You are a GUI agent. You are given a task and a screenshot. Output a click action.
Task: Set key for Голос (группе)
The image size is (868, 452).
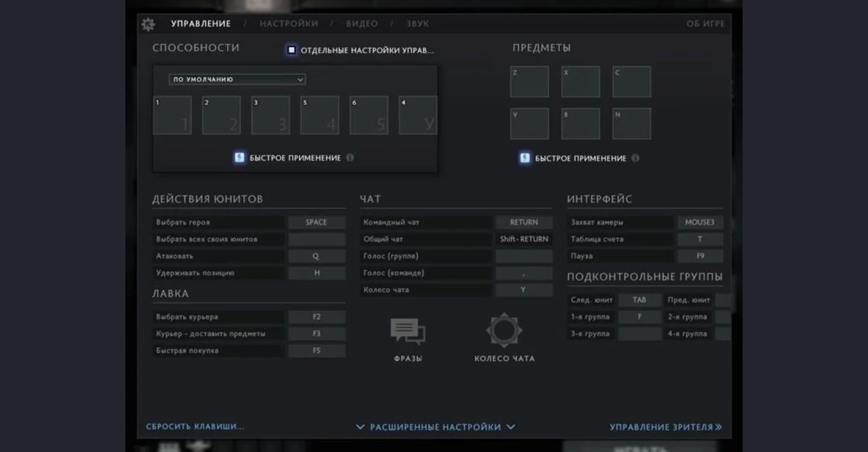(524, 256)
